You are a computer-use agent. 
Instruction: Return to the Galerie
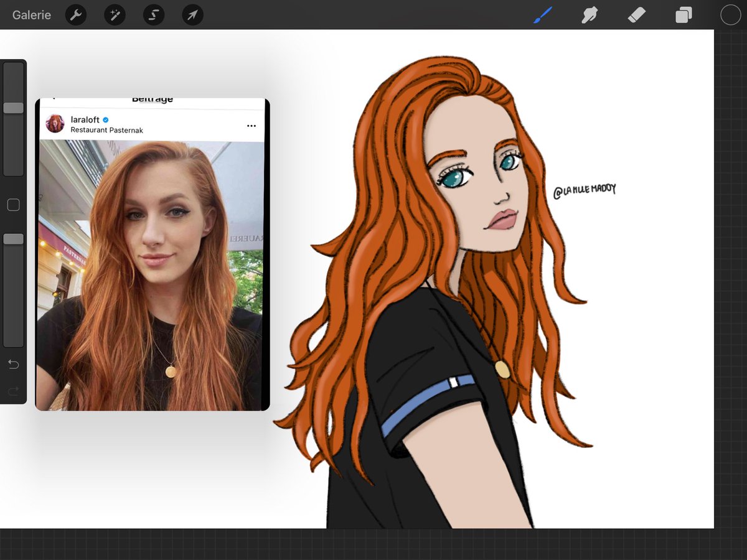31,14
